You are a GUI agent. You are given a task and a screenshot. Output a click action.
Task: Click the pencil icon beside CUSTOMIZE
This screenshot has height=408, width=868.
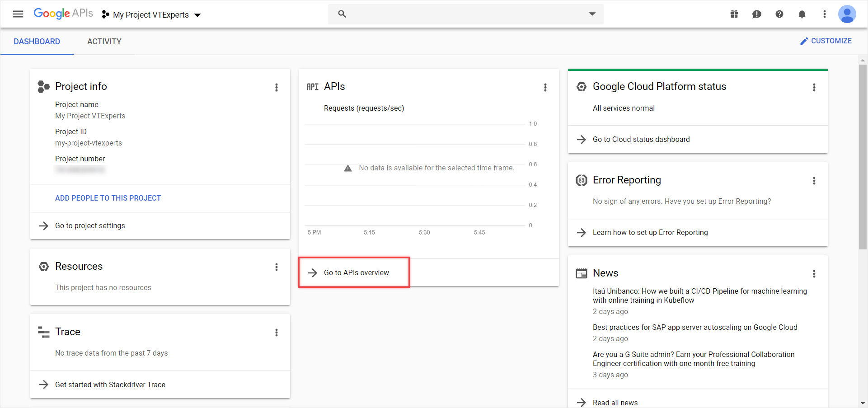pyautogui.click(x=804, y=41)
